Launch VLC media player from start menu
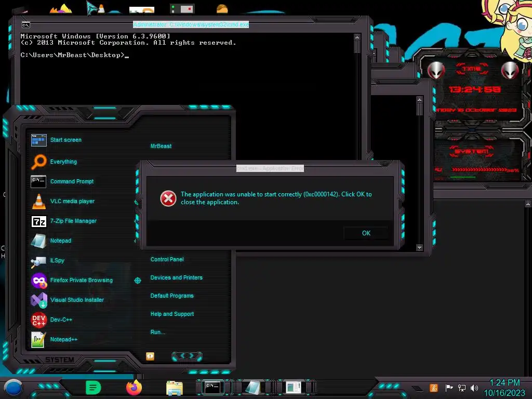 [x=63, y=201]
